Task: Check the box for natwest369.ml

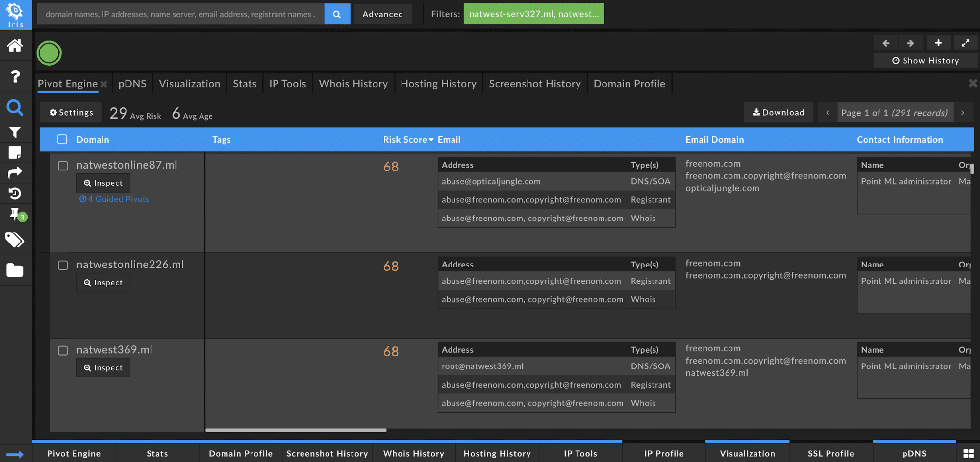Action: point(63,350)
